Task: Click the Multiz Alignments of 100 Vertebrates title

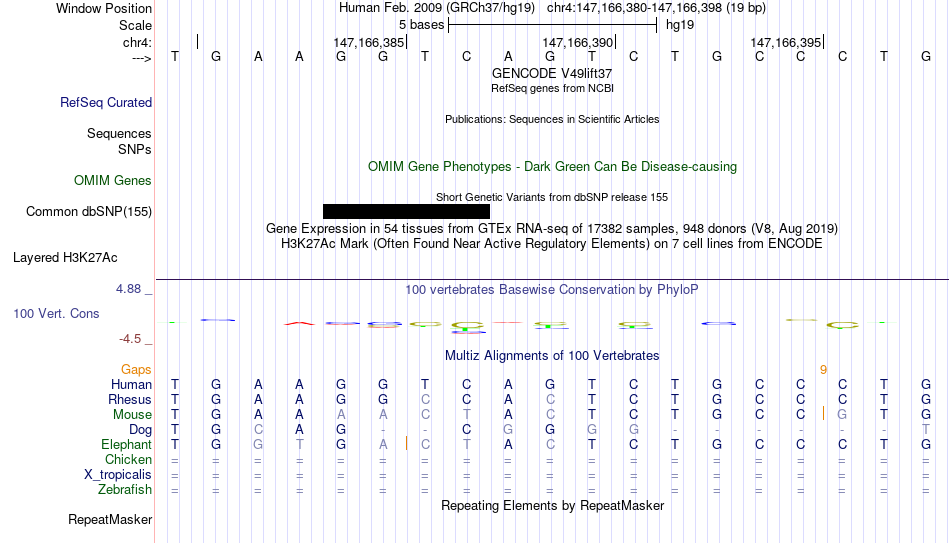Action: pos(552,356)
